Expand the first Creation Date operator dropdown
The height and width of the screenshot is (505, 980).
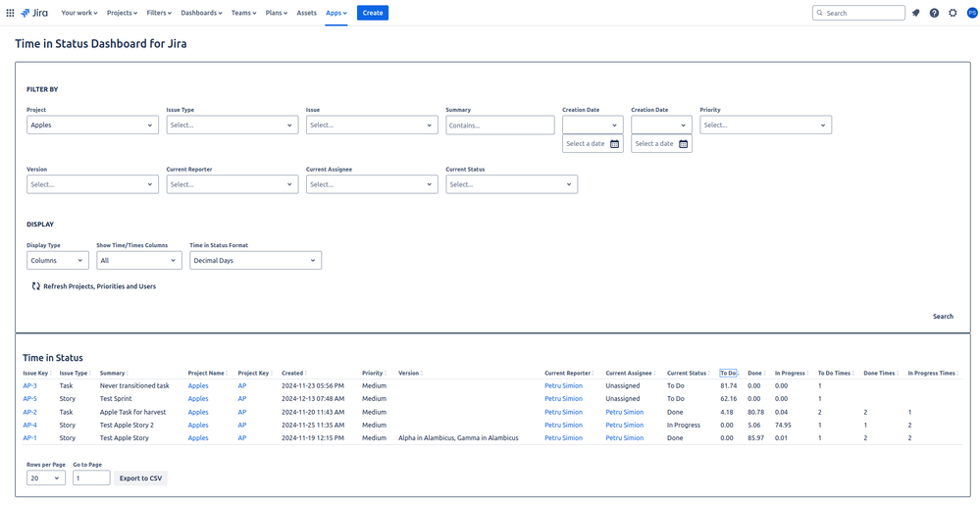(x=593, y=125)
